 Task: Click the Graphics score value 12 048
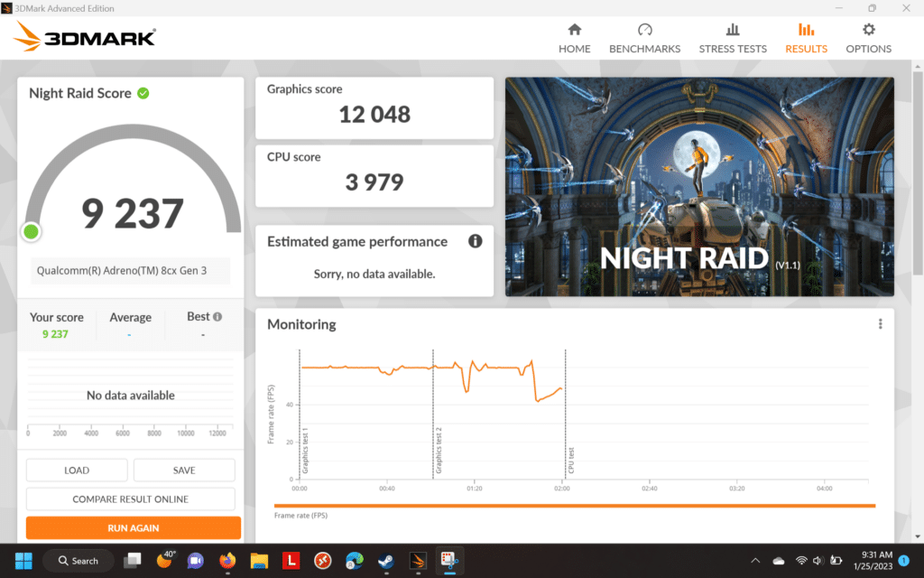[x=374, y=115]
